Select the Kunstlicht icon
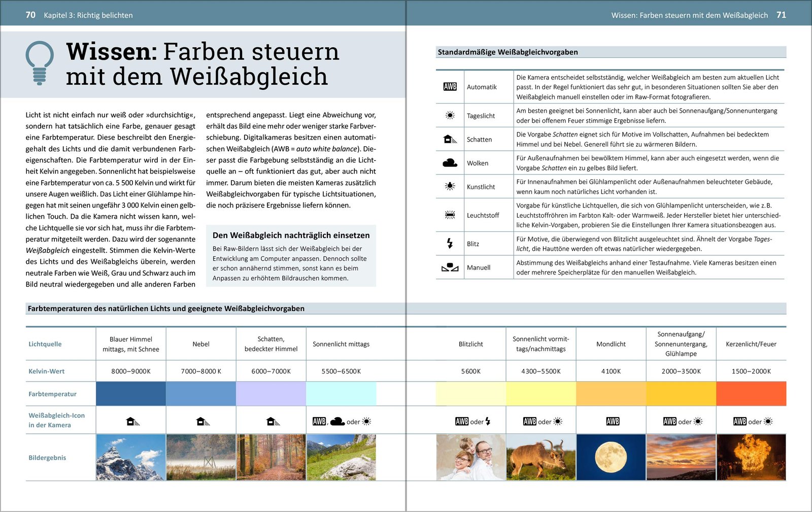 point(449,186)
